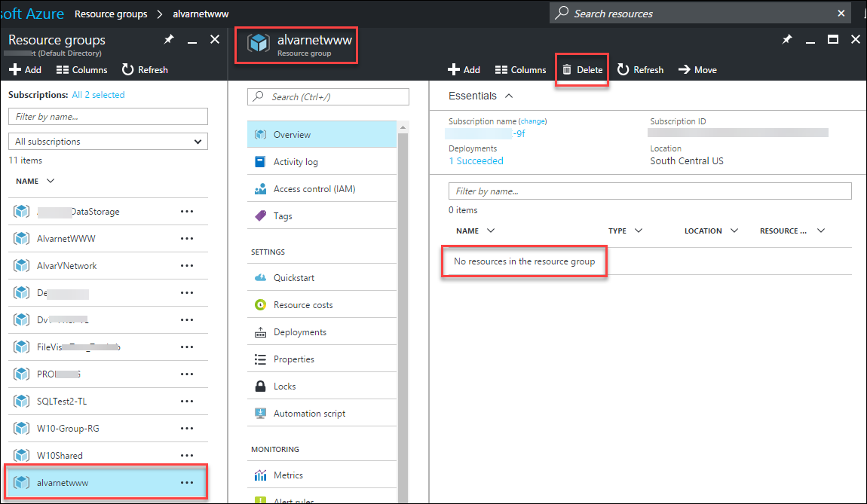Image resolution: width=867 pixels, height=504 pixels.
Task: Select the SQLTest2-TL resource group
Action: pos(109,401)
